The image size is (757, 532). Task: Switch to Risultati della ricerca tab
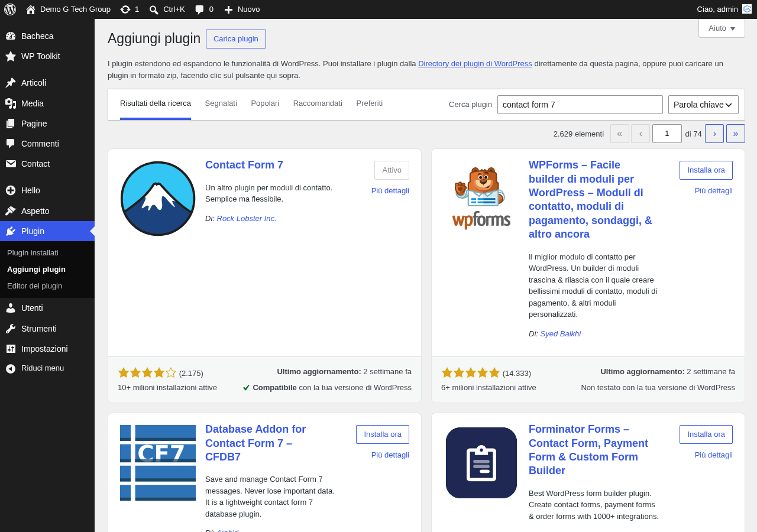point(156,103)
